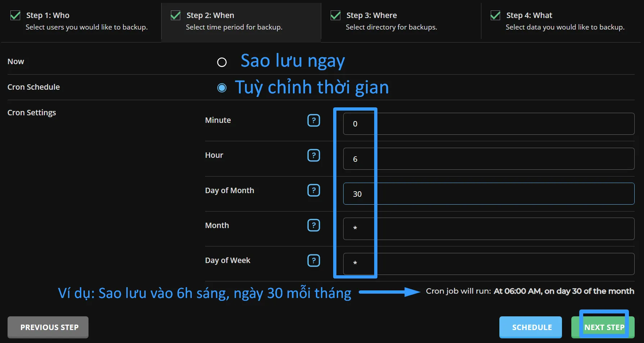Screen dimensions: 644x343
Task: Click the SCHEDULE button
Action: 530,327
